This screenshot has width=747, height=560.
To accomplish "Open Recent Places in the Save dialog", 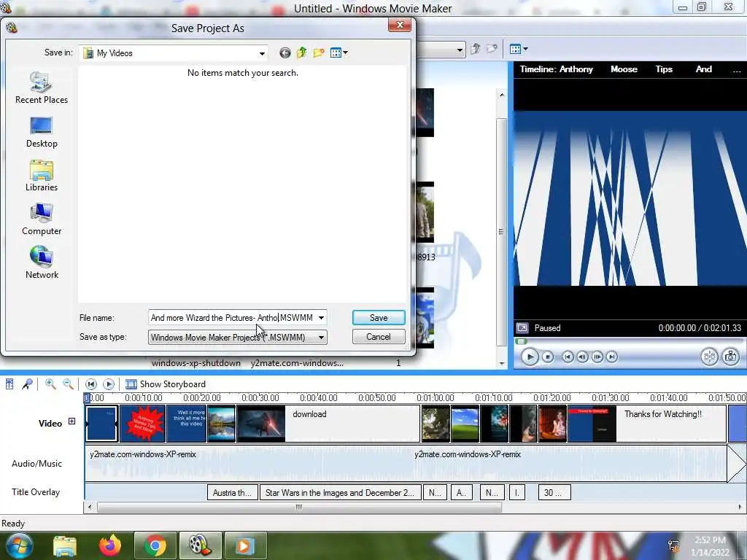I will [x=42, y=88].
